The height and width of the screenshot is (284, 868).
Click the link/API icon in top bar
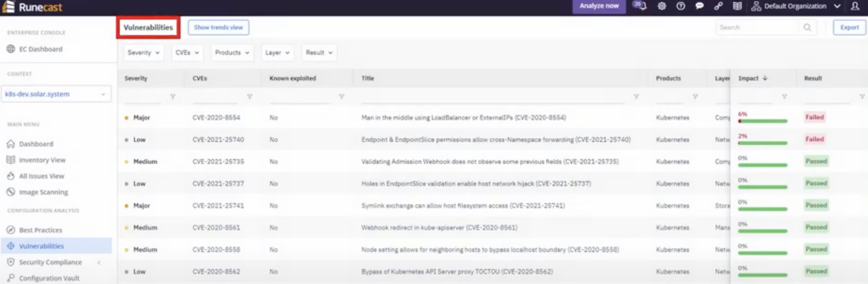point(718,6)
